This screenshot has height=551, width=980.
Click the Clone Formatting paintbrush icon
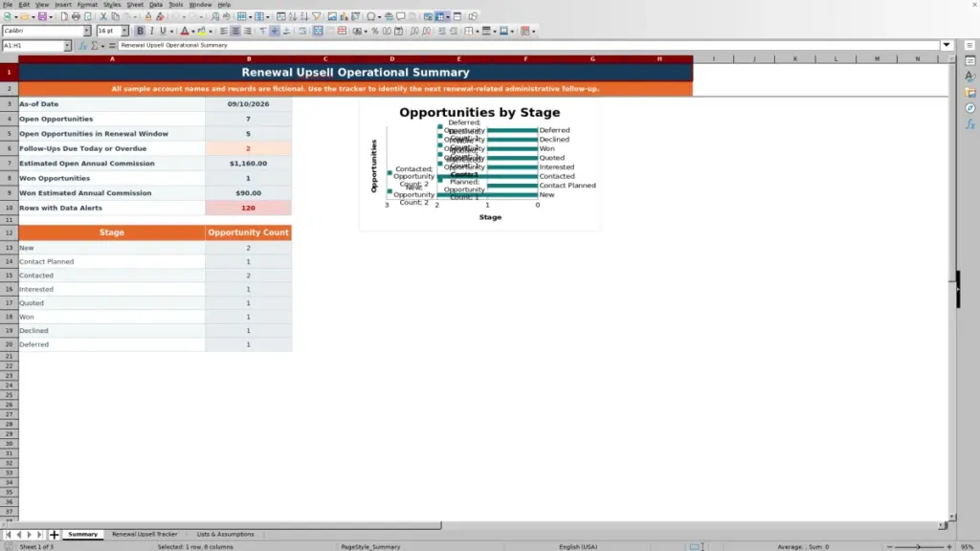point(148,16)
